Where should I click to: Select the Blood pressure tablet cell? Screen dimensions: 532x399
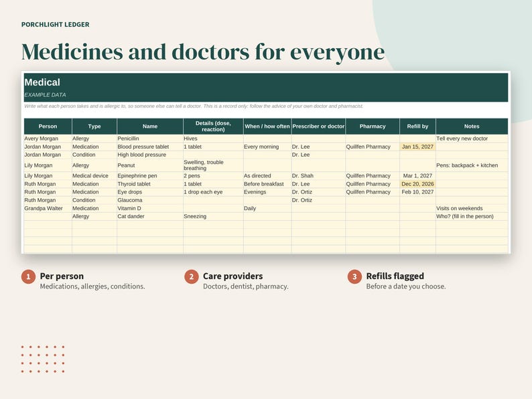[x=150, y=147]
